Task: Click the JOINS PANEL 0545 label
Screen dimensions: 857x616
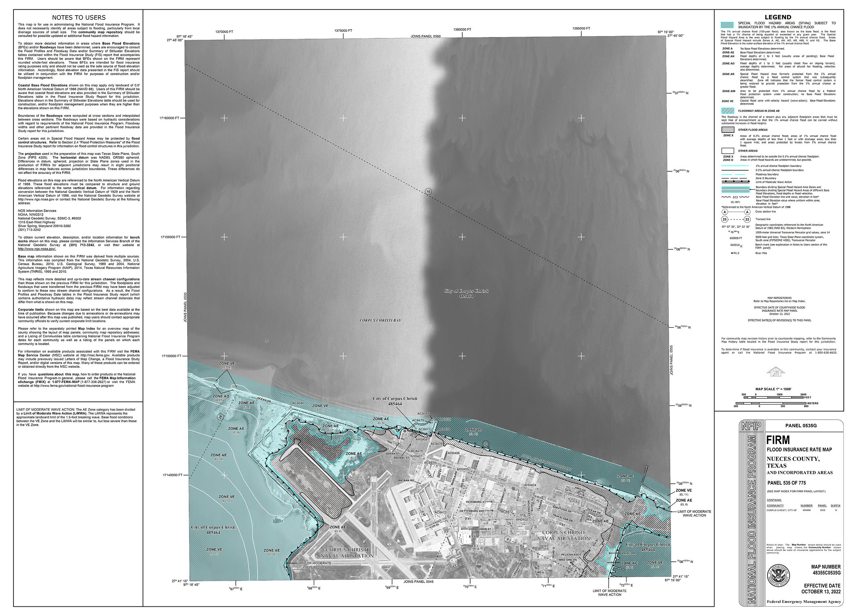Action: coord(419,582)
